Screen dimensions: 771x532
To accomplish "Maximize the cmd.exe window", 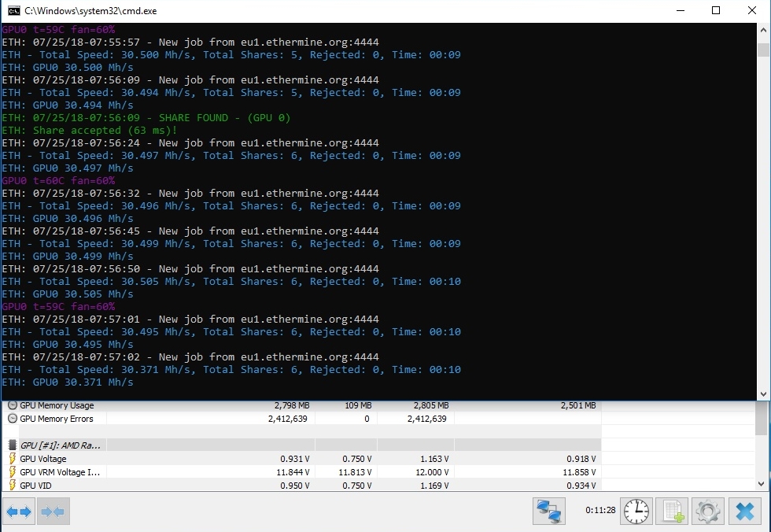I will 716,11.
